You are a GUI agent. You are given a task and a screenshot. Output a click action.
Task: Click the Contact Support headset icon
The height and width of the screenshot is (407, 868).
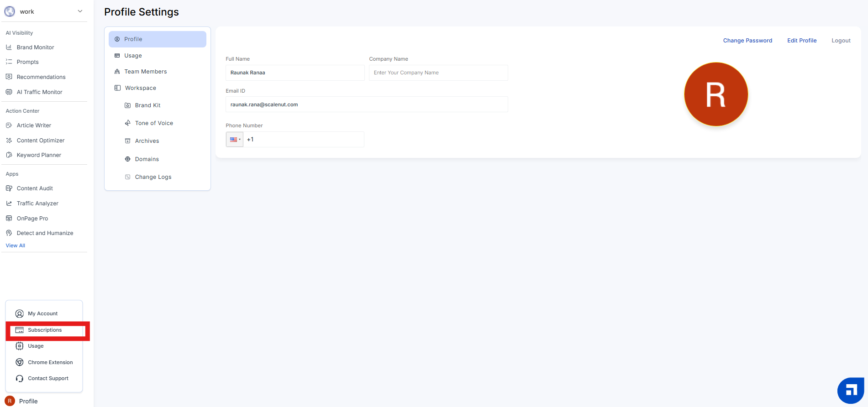[x=20, y=378]
